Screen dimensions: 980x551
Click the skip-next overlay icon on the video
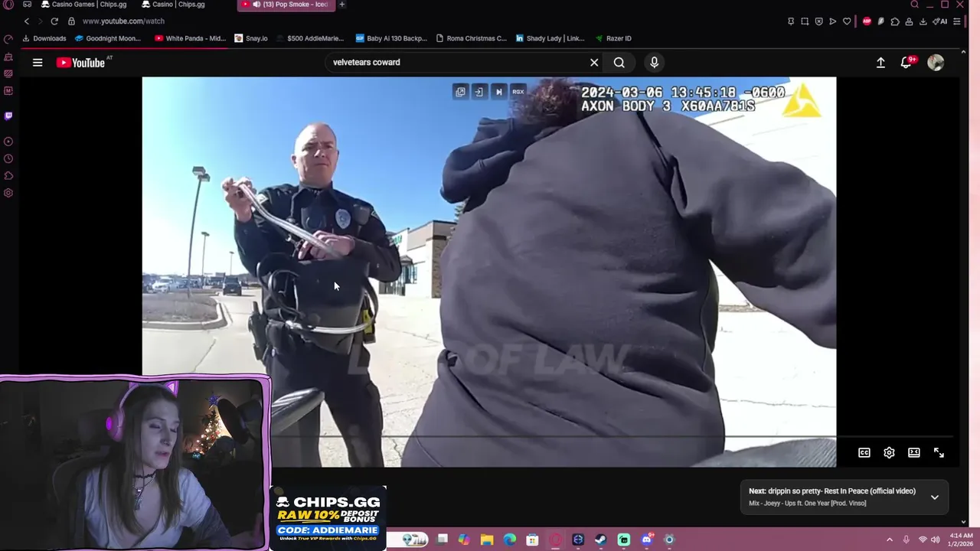(x=498, y=92)
